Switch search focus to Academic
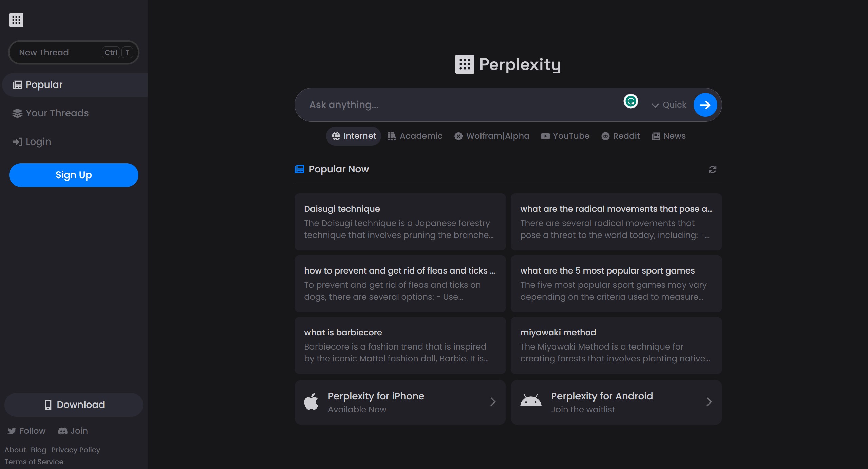Viewport: 868px width, 469px height. click(x=415, y=136)
